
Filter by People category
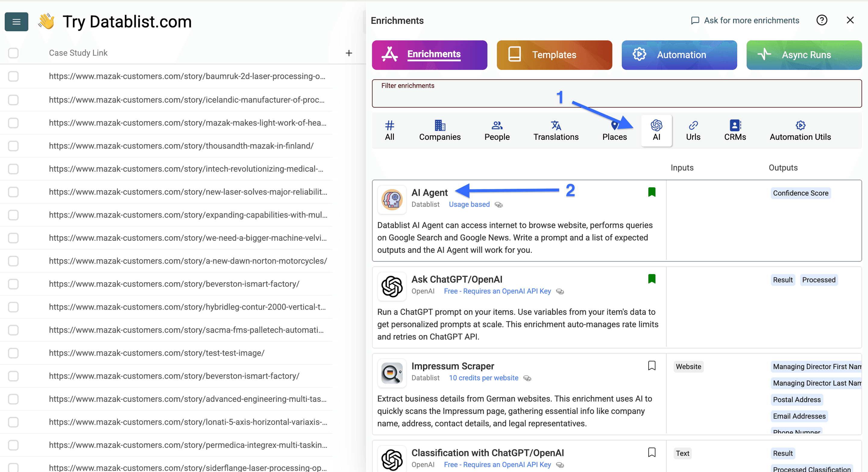(497, 131)
